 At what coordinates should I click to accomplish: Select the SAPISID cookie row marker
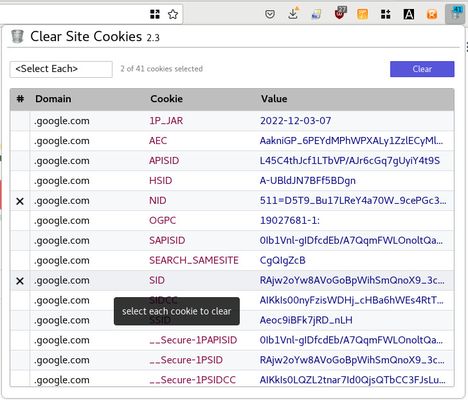(x=20, y=241)
